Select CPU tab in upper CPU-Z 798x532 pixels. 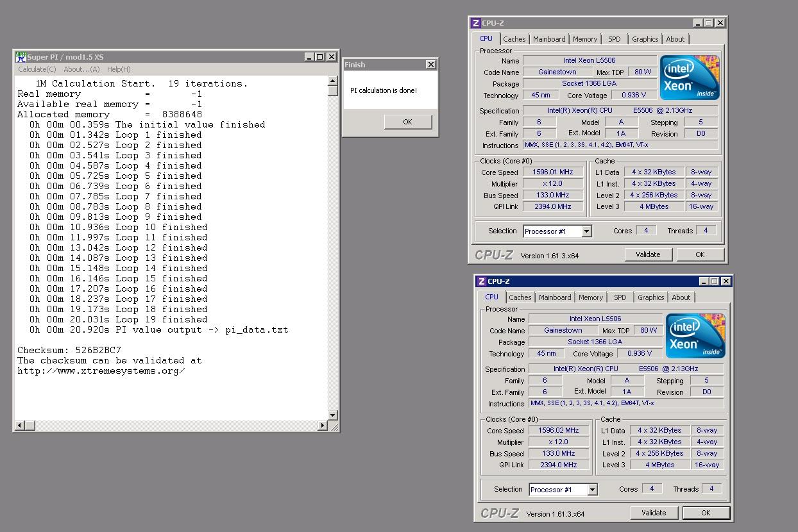tap(486, 38)
